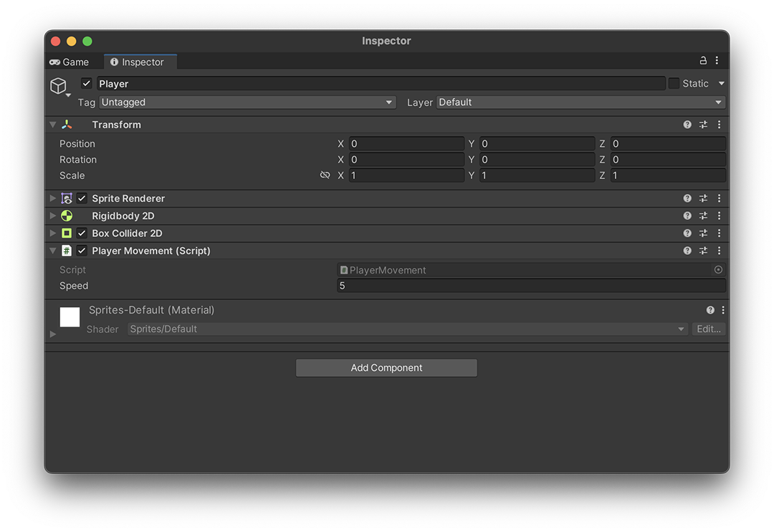
Task: Expand the Sprites-Default material foldout arrow
Action: click(x=53, y=334)
